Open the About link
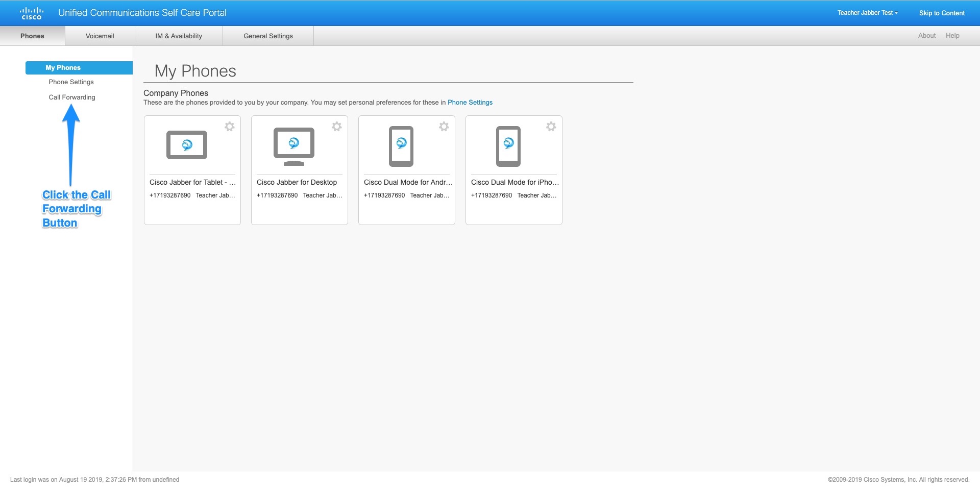 pyautogui.click(x=927, y=36)
